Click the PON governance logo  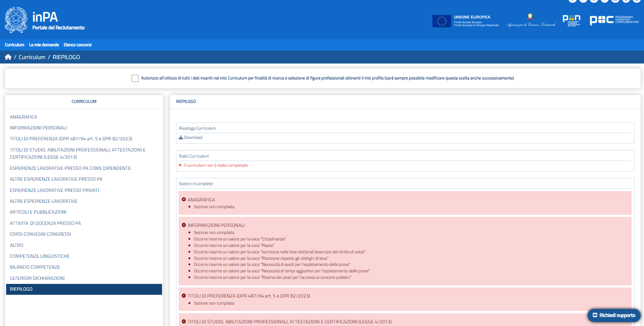571,20
